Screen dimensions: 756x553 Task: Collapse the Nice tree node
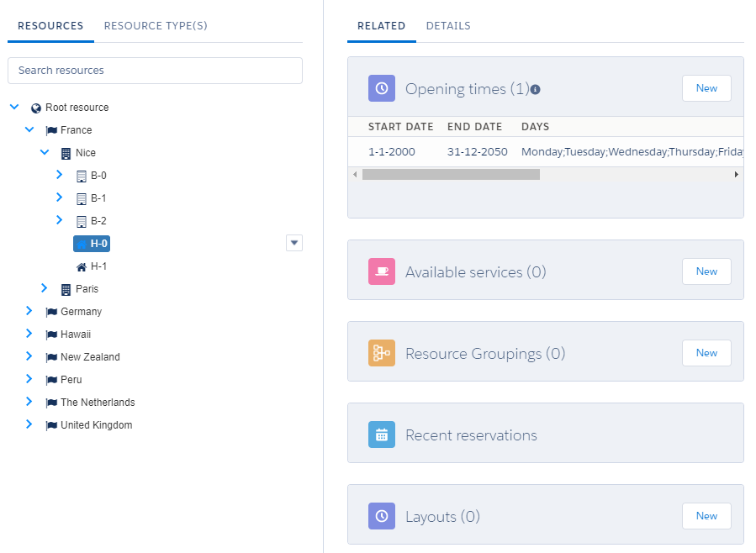(x=45, y=152)
